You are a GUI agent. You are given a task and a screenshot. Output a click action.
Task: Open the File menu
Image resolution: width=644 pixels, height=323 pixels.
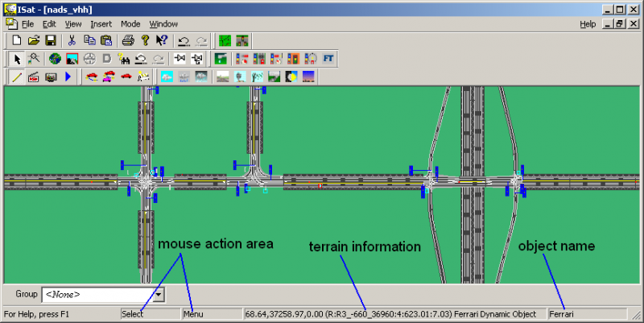[x=27, y=24]
